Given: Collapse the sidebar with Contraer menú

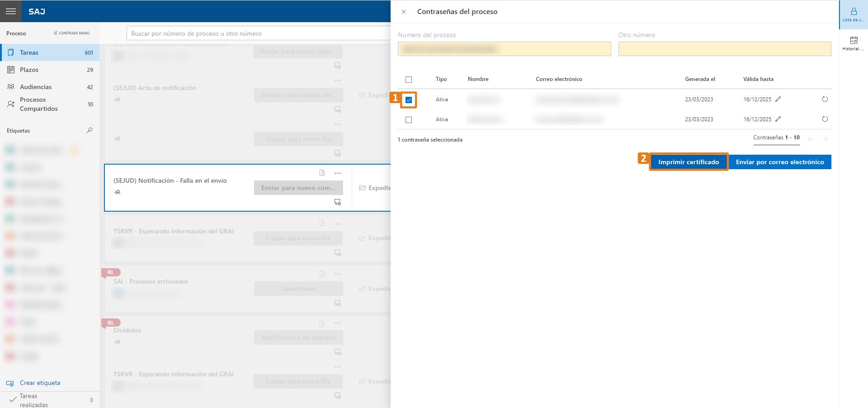Looking at the screenshot, I should coord(72,33).
